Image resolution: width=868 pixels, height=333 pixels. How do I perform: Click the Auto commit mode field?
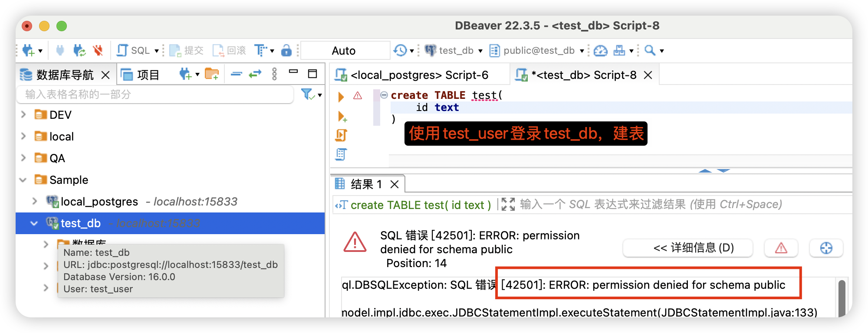pyautogui.click(x=345, y=51)
